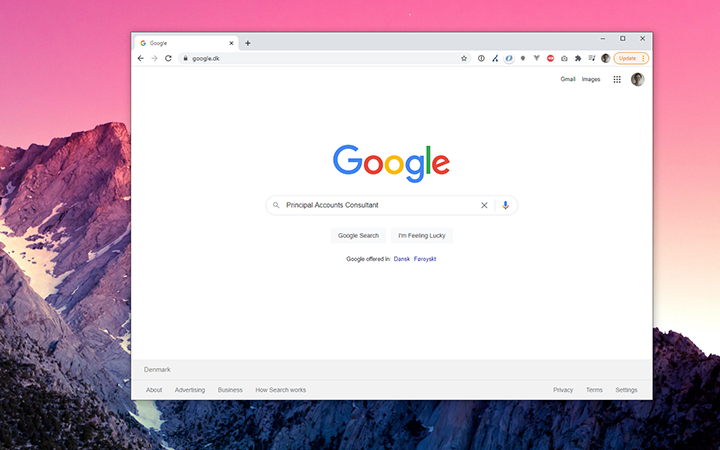Viewport: 720px width, 450px height.
Task: Open a new tab with plus button
Action: coord(248,43)
